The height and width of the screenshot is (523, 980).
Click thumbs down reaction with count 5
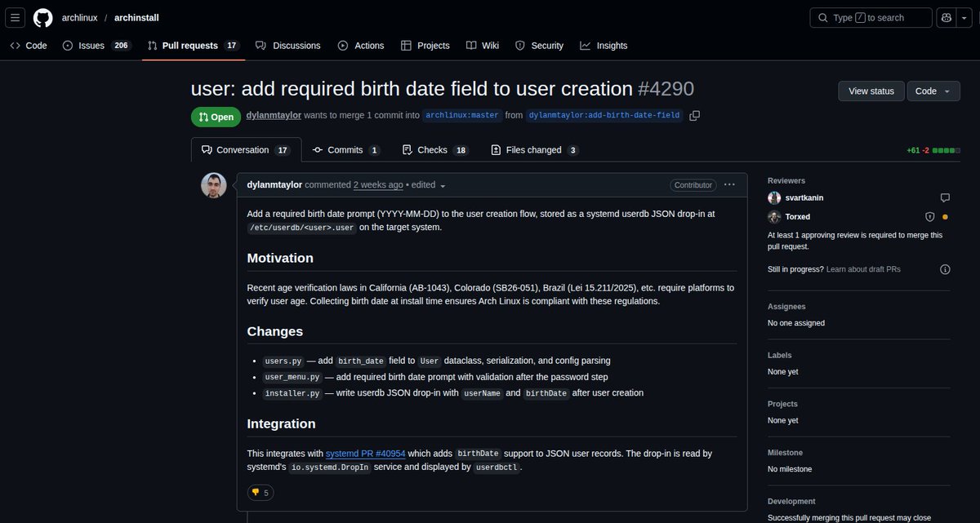pos(261,493)
